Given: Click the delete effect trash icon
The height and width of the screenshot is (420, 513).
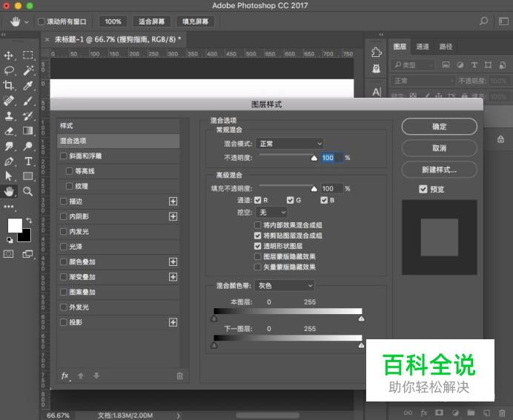Looking at the screenshot, I should click(x=179, y=376).
